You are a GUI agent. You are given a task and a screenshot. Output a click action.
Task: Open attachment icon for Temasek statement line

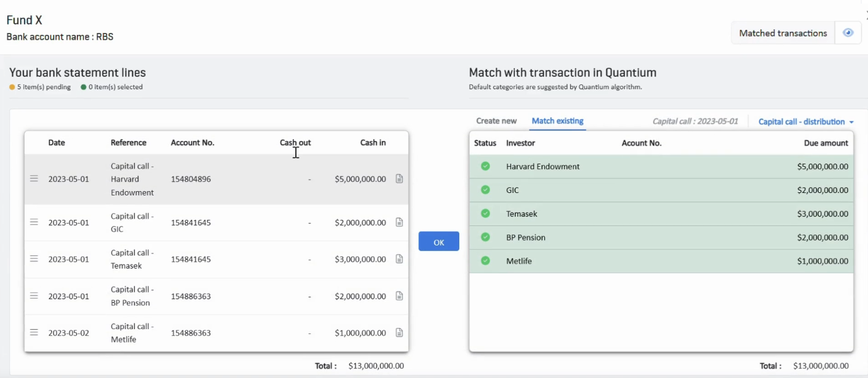(x=400, y=259)
